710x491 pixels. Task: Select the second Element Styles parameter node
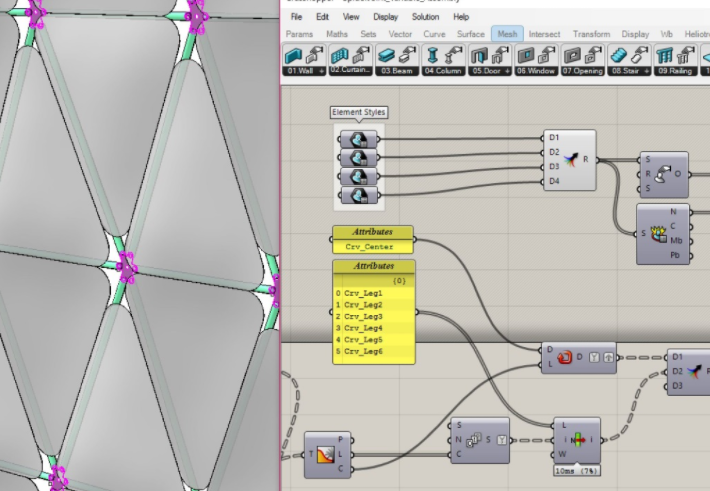click(359, 158)
